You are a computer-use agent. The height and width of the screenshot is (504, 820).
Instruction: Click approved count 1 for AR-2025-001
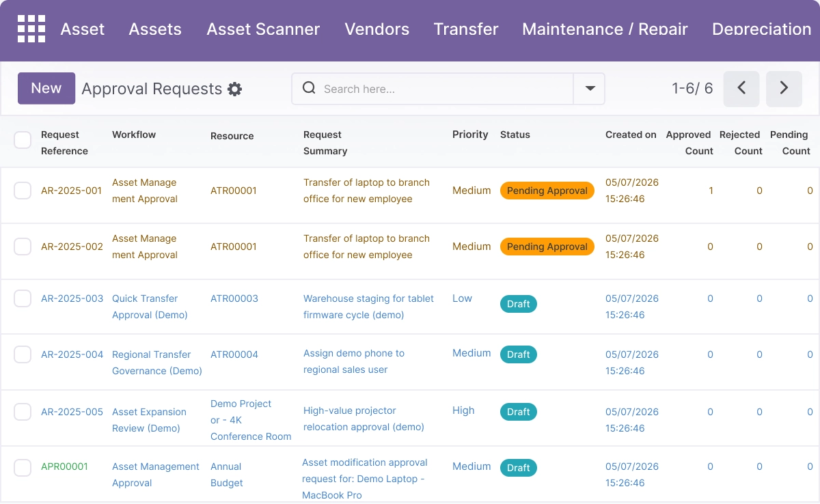point(711,191)
